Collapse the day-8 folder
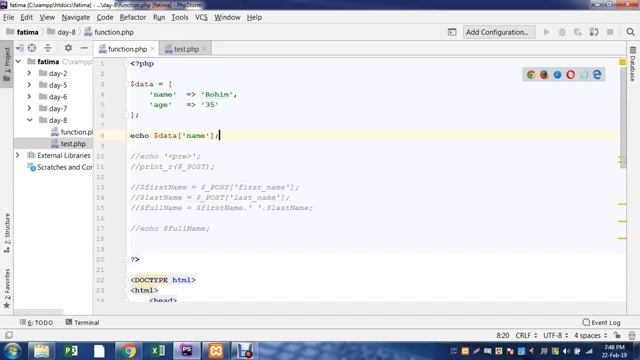The image size is (640, 360). [x=29, y=120]
